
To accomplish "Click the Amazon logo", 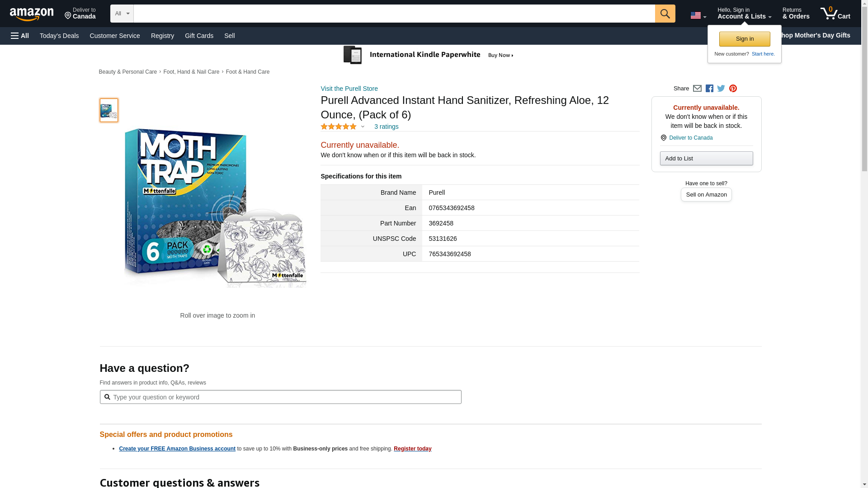I will 32,14.
